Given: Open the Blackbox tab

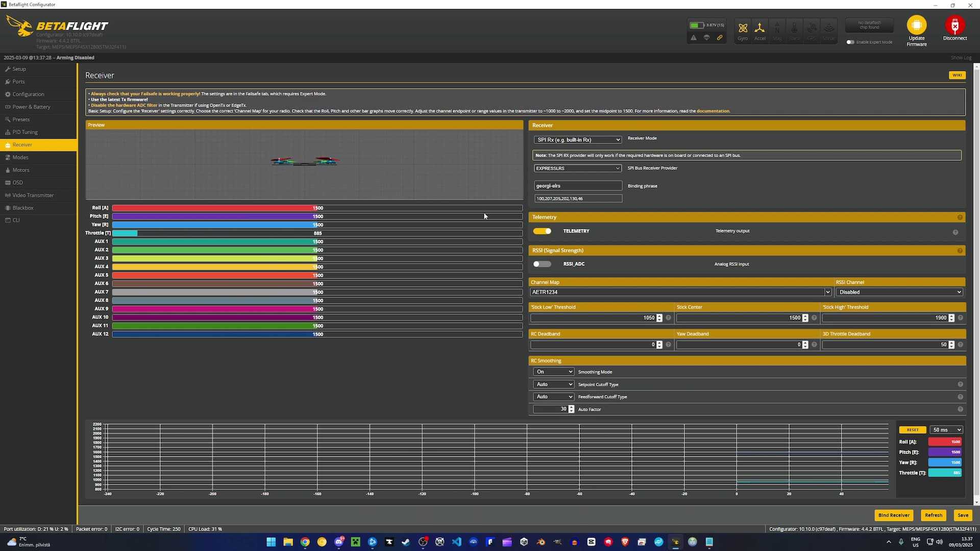Looking at the screenshot, I should click(x=38, y=208).
